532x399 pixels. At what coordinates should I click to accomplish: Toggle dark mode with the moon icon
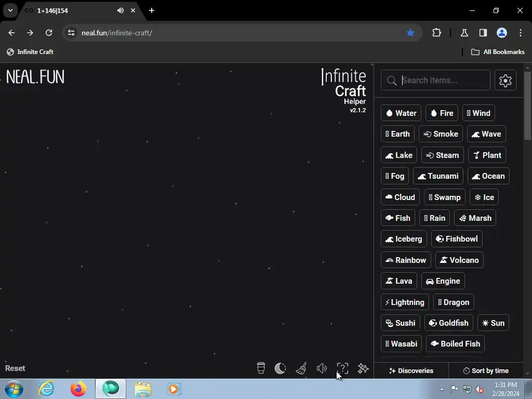[280, 368]
